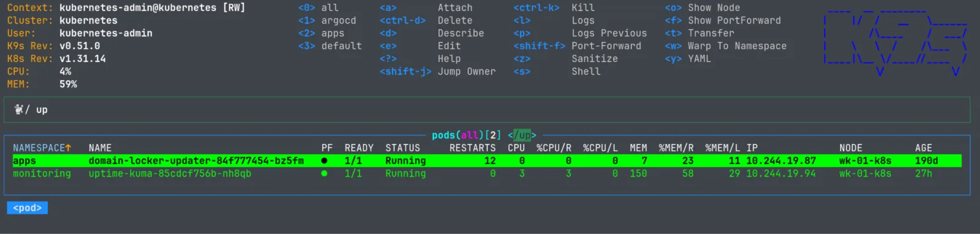This screenshot has width=980, height=234.
Task: Click the <shift-f> Port-Forward shortcut
Action: [x=577, y=46]
